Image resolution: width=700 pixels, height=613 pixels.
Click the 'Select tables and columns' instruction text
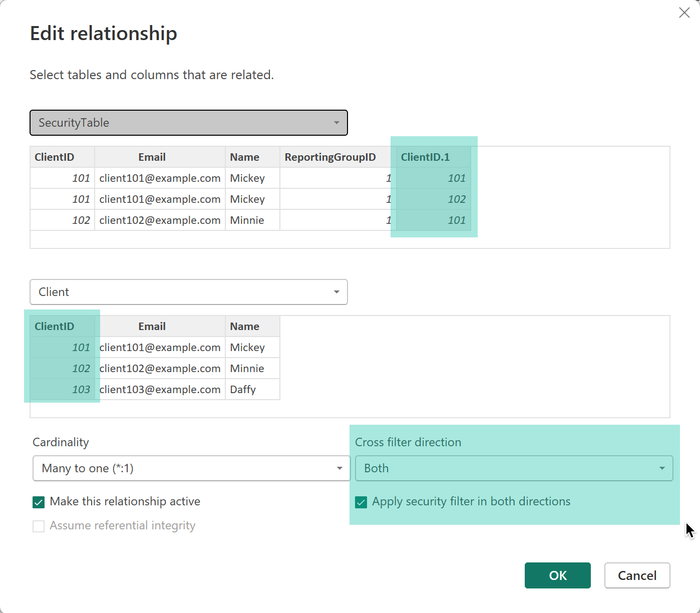[152, 75]
